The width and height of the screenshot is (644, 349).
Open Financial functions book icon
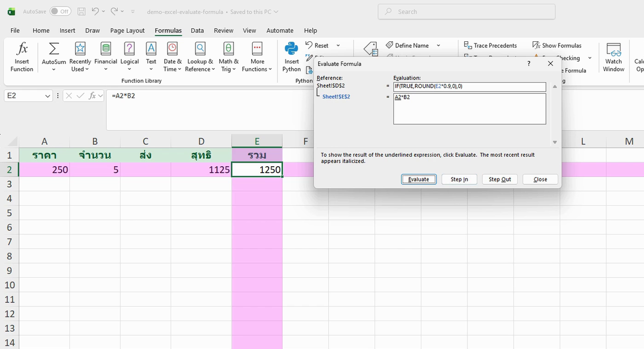(106, 49)
